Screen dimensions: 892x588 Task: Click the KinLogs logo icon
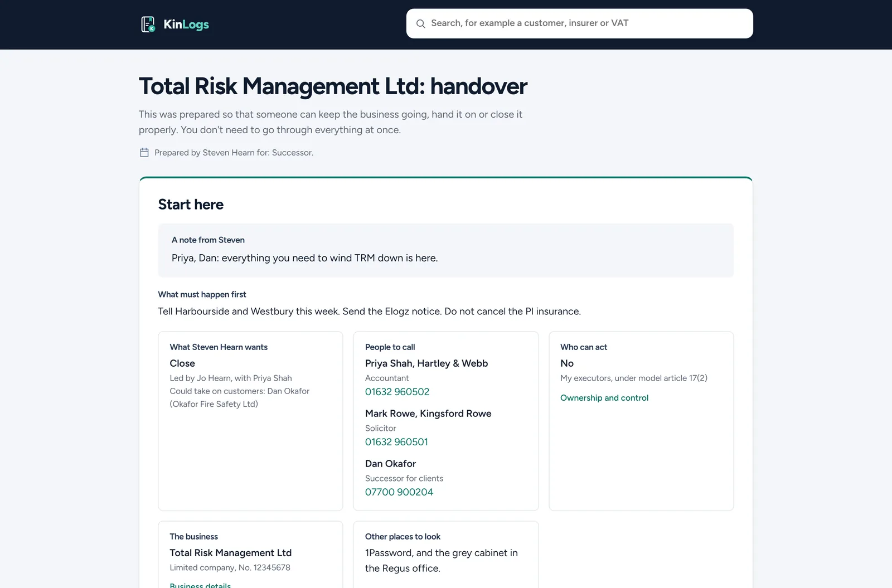[x=148, y=25]
